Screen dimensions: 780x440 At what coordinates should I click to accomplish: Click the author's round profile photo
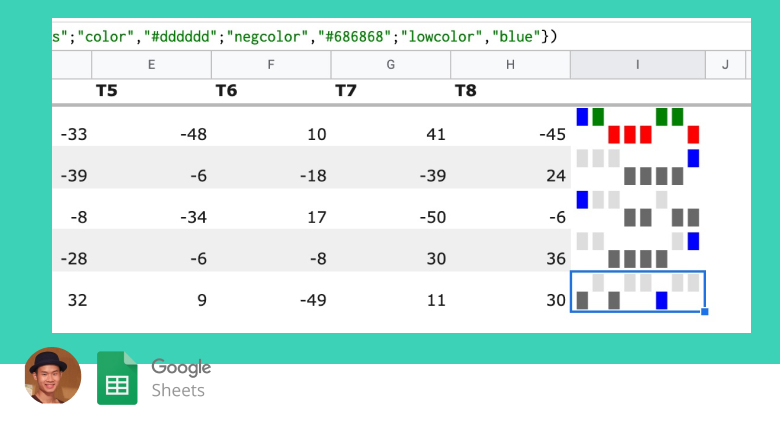tap(53, 375)
